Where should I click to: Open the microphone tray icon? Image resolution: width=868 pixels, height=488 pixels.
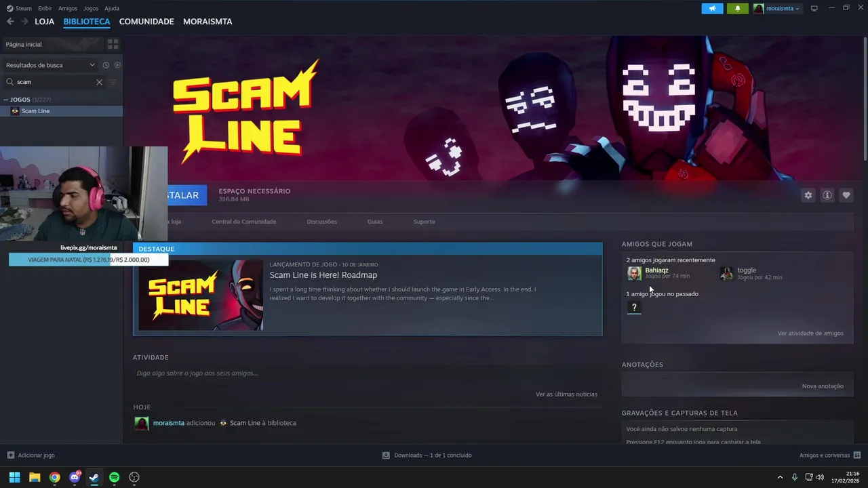(794, 477)
